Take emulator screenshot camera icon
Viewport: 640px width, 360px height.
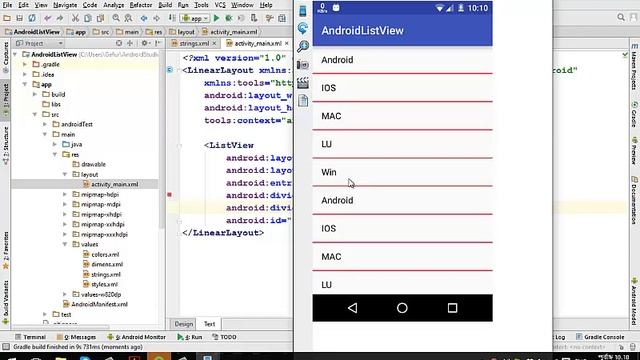click(x=303, y=64)
